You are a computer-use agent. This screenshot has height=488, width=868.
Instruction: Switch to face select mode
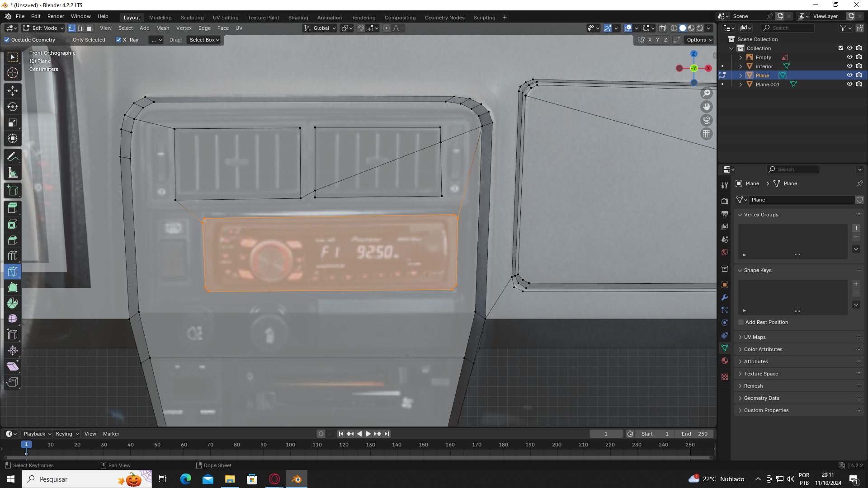pos(90,28)
